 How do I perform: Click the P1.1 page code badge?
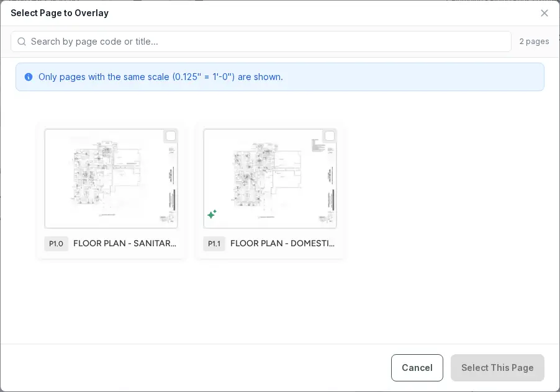(214, 244)
